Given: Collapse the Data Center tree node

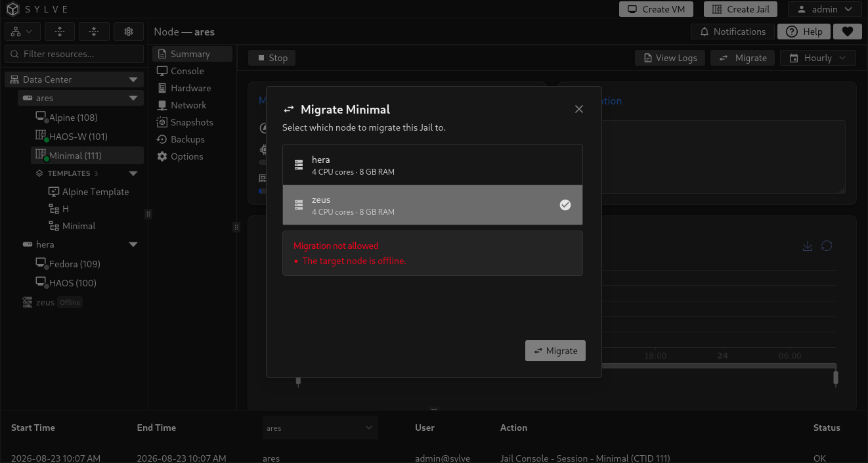Looking at the screenshot, I should 133,79.
